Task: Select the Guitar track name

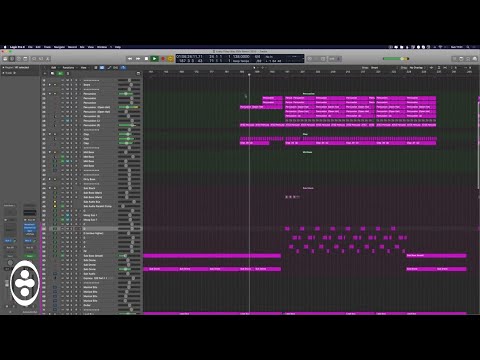Action: [x=87, y=305]
